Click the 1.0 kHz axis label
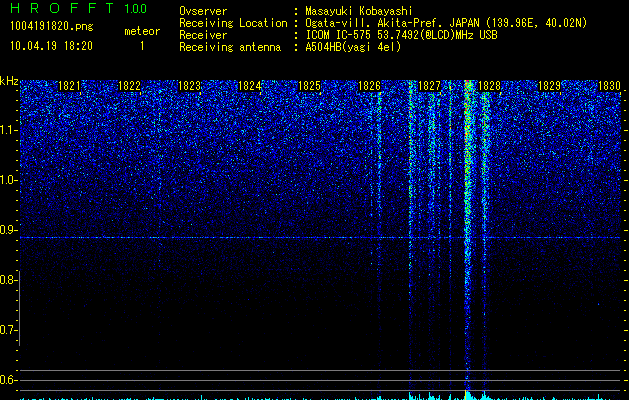Screen dimensions: 629x400 pyautogui.click(x=7, y=180)
